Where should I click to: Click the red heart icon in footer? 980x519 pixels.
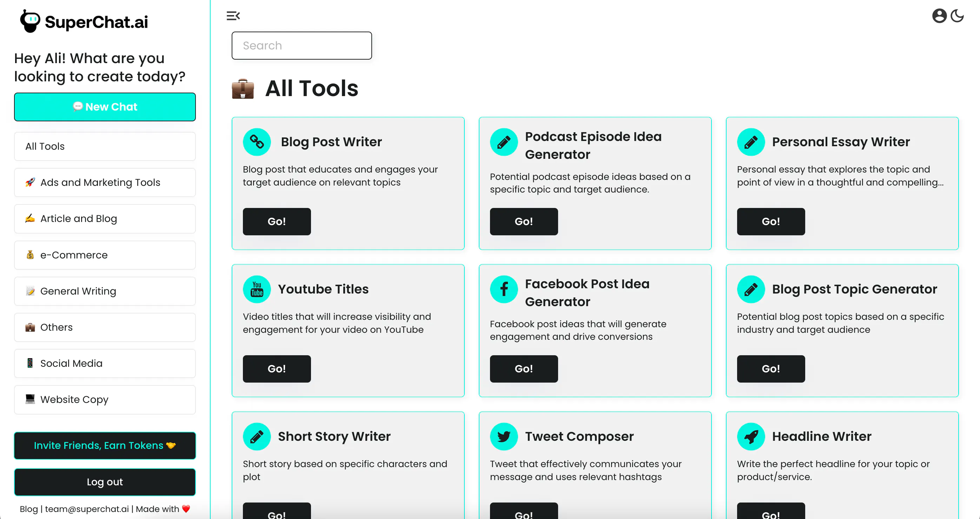click(186, 509)
